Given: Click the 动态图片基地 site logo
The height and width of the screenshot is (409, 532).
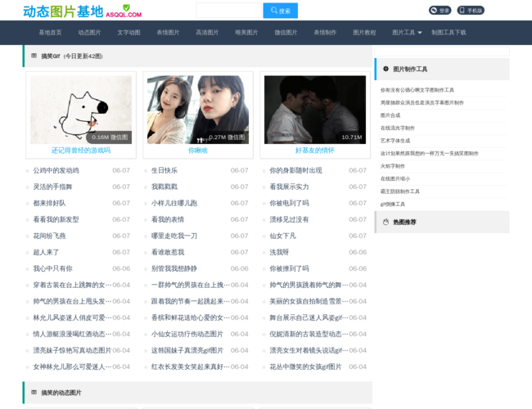Looking at the screenshot, I should pos(83,11).
